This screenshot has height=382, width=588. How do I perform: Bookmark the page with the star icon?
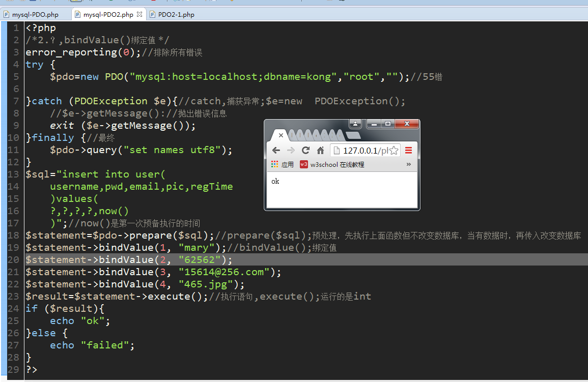point(394,150)
